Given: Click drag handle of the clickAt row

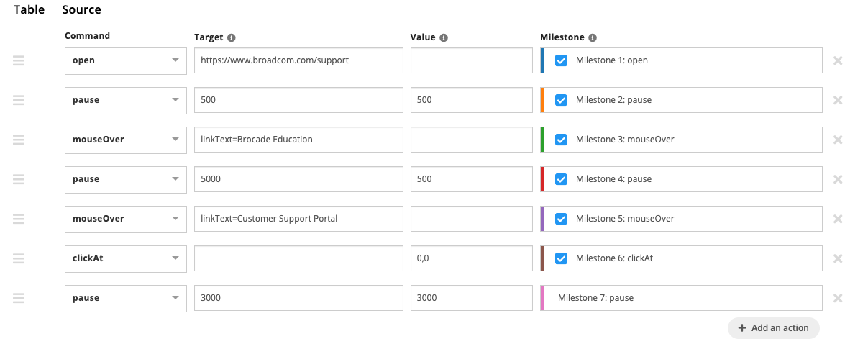Looking at the screenshot, I should click(x=19, y=258).
